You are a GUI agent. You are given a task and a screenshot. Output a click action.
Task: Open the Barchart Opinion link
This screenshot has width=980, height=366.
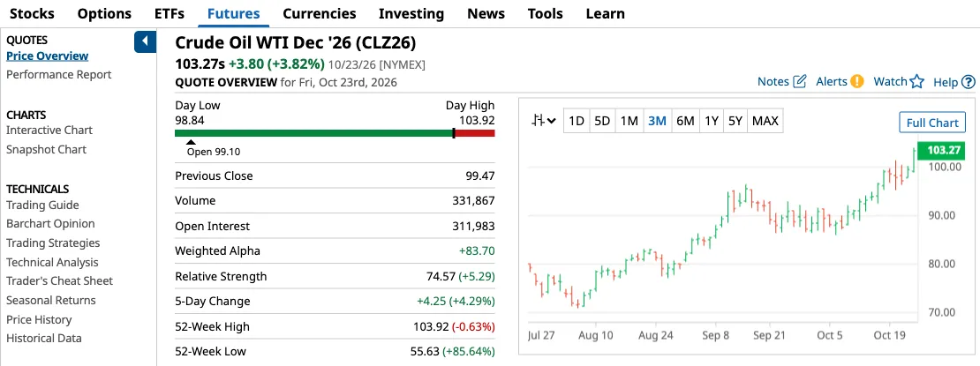pos(50,224)
